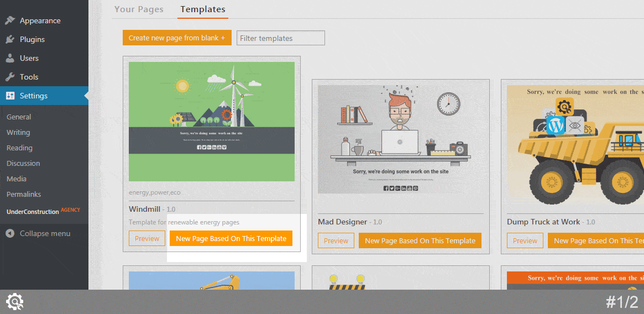
Task: Click Create new page from blank button
Action: [177, 38]
